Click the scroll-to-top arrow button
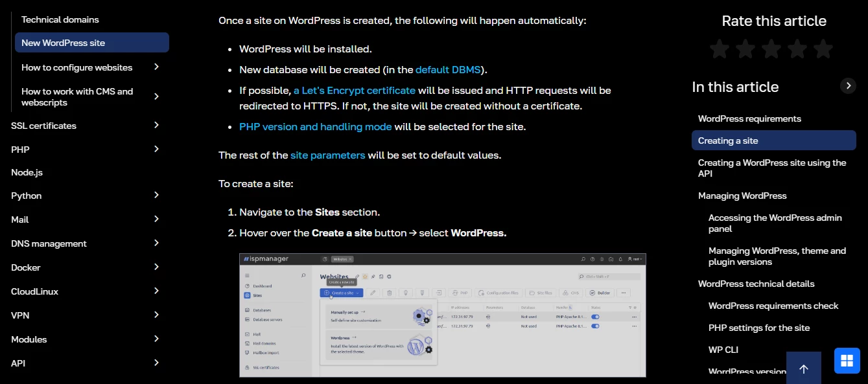 [x=803, y=368]
